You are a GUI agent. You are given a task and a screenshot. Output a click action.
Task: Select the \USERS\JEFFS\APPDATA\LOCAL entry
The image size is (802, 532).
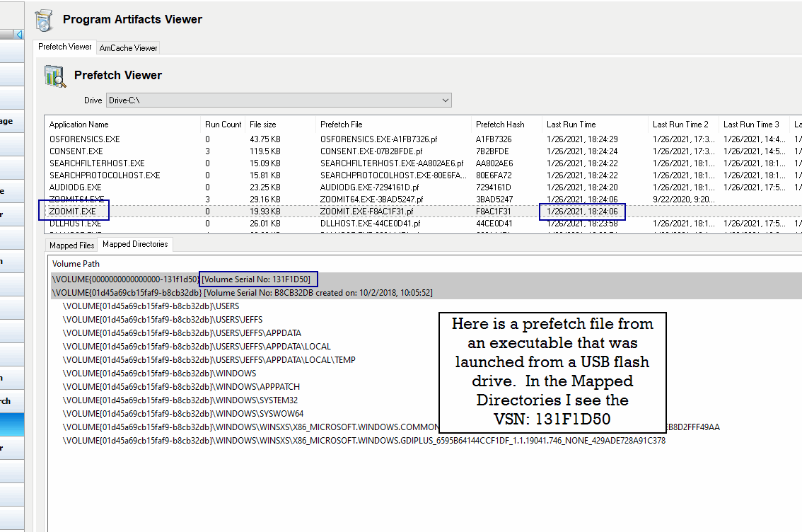pos(197,347)
